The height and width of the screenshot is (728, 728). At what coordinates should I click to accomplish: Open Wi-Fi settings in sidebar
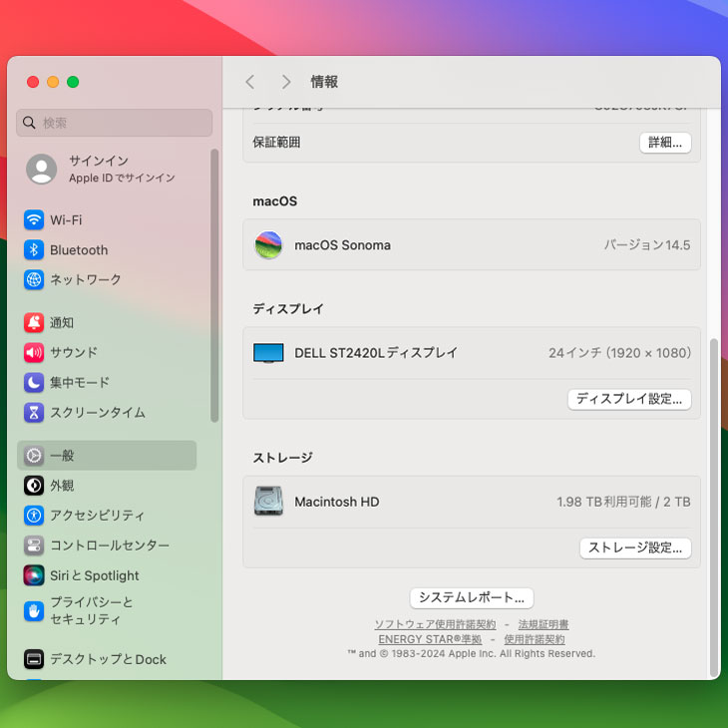click(66, 220)
